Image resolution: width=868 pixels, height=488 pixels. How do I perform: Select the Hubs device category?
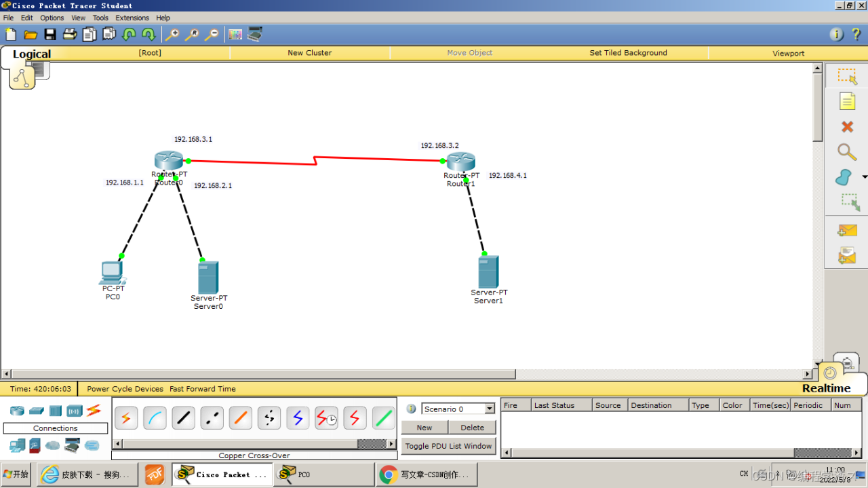pos(56,411)
